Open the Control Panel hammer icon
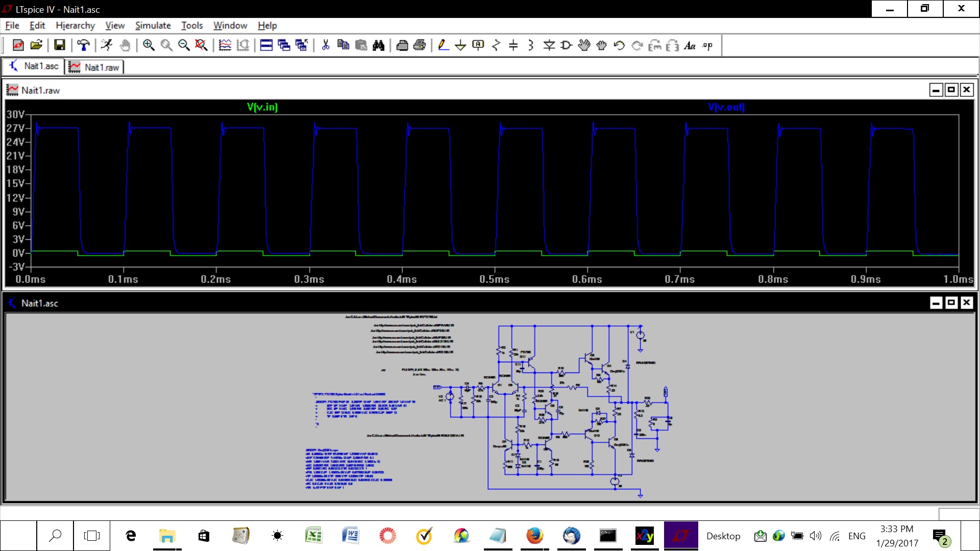The width and height of the screenshot is (980, 551). pos(83,45)
